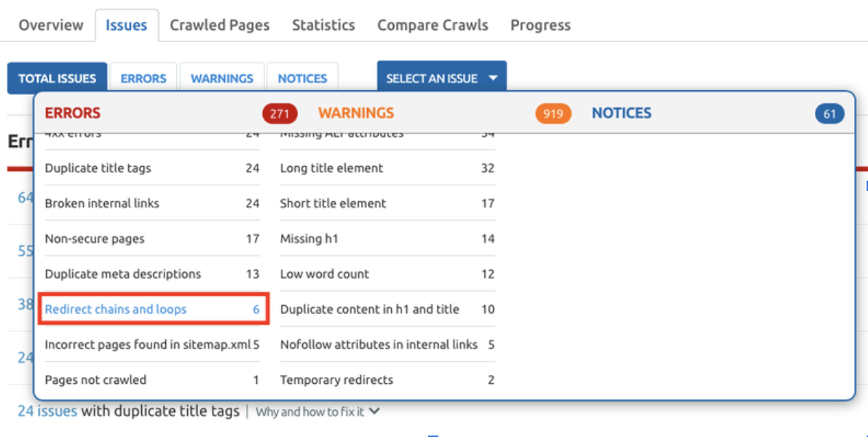Image resolution: width=868 pixels, height=437 pixels.
Task: Open the Statistics tab
Action: coord(323,25)
